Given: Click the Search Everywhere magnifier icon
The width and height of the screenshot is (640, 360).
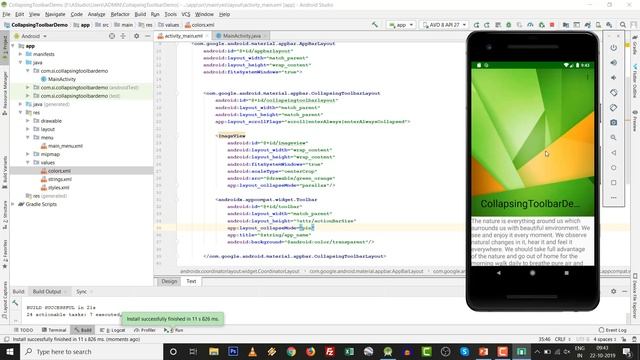Looking at the screenshot, I should tap(623, 25).
